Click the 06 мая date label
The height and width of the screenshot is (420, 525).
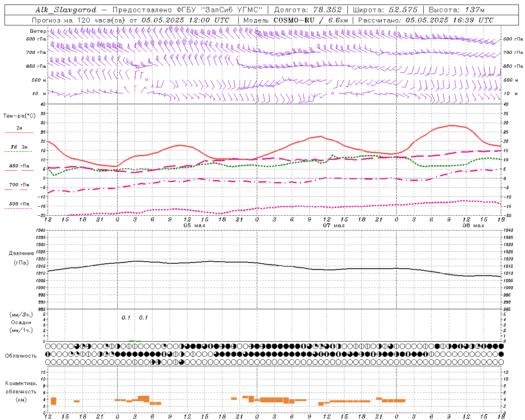(x=194, y=226)
